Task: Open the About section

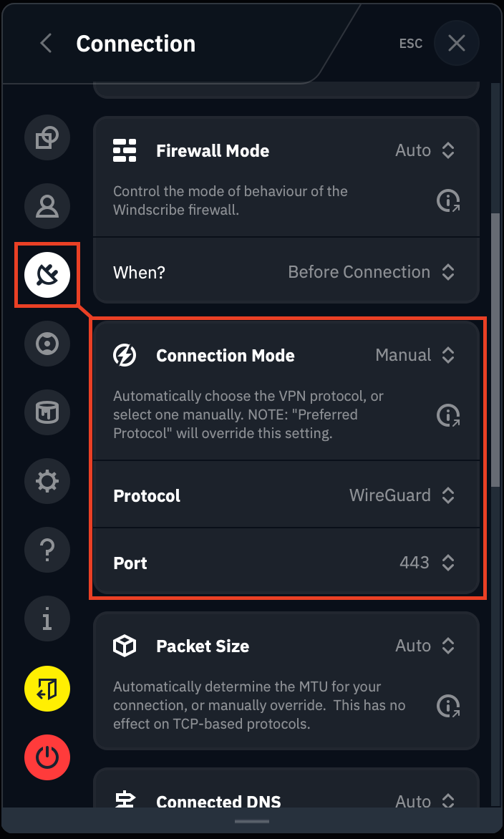Action: tap(47, 619)
